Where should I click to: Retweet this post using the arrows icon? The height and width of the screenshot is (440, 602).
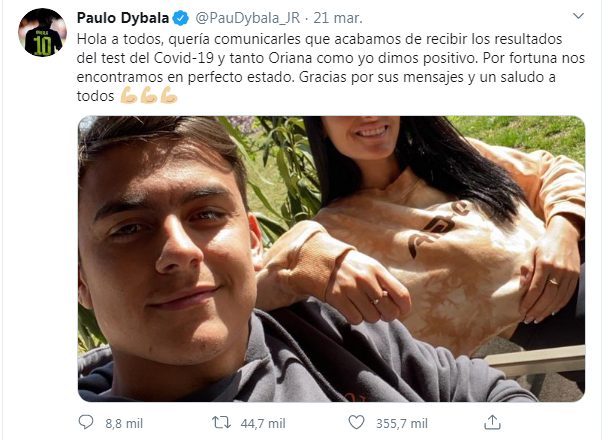222,423
